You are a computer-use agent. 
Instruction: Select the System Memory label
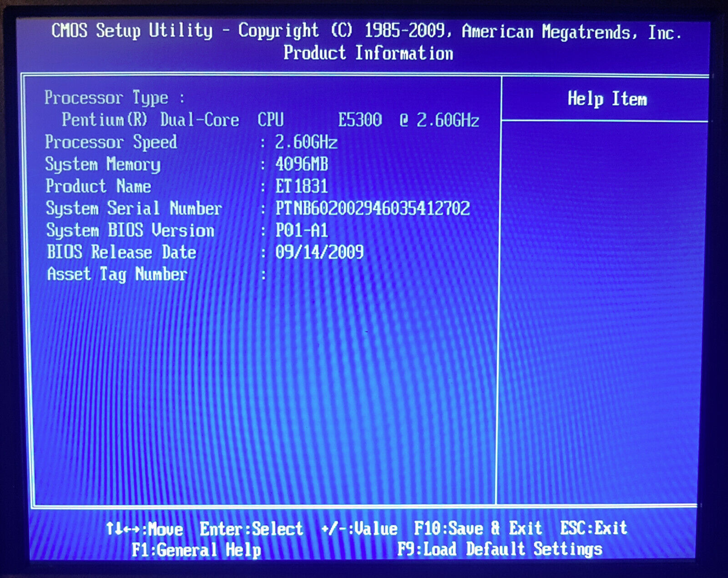[x=103, y=164]
